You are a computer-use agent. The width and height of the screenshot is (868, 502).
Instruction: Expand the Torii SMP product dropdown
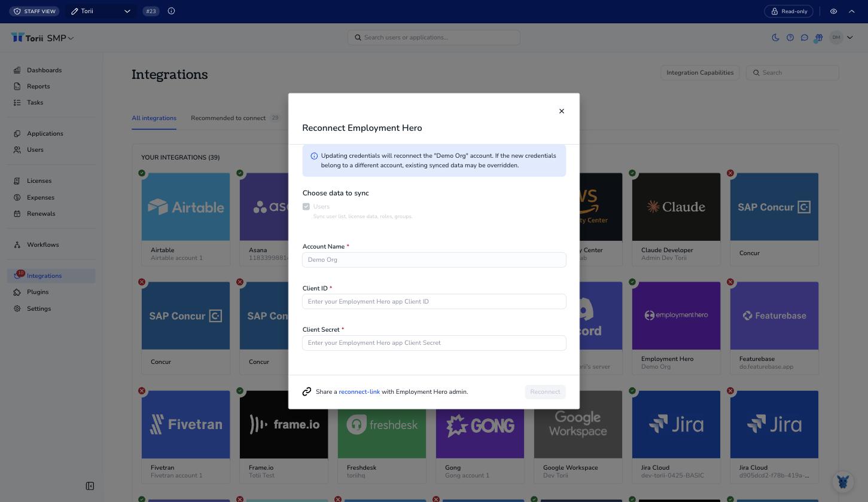60,38
